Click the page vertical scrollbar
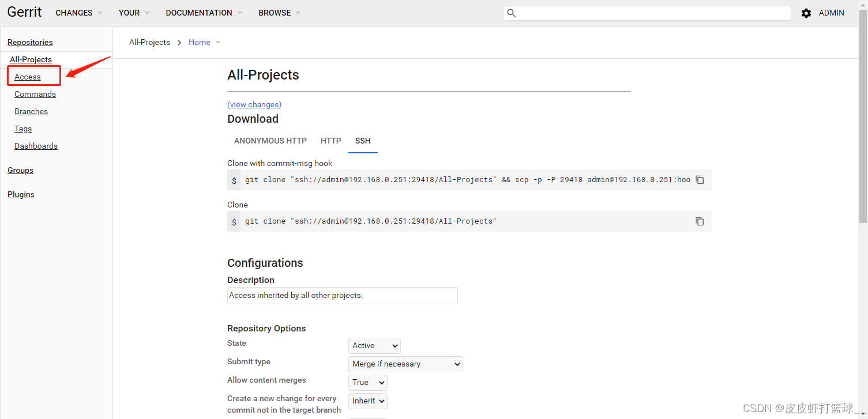Viewport: 868px width, 419px height. tap(863, 115)
